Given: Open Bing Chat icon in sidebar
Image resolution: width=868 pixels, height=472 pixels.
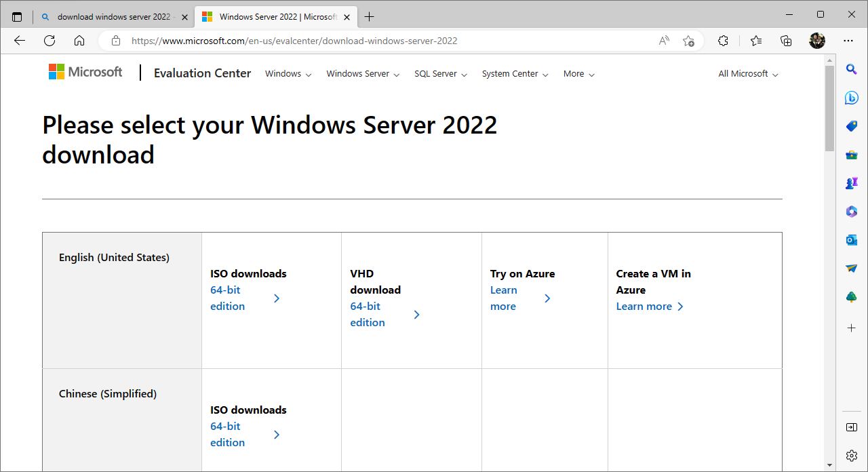Looking at the screenshot, I should pos(852,98).
